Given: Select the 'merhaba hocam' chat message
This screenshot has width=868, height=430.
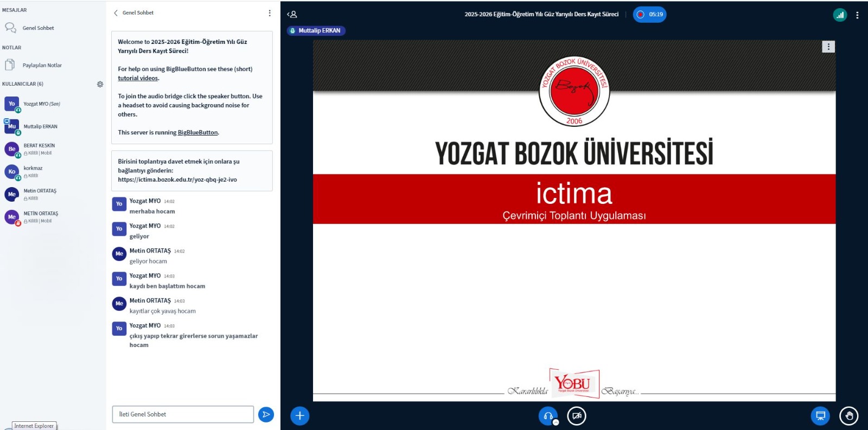Looking at the screenshot, I should pos(152,211).
